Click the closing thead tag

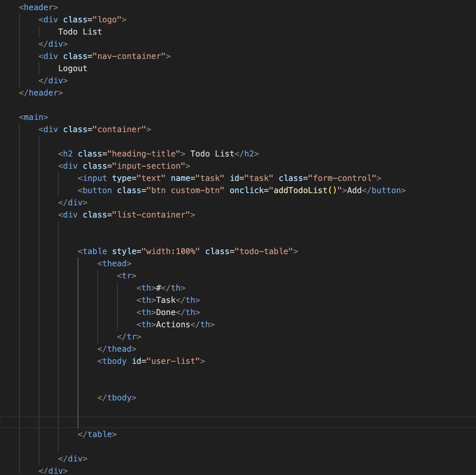point(117,349)
